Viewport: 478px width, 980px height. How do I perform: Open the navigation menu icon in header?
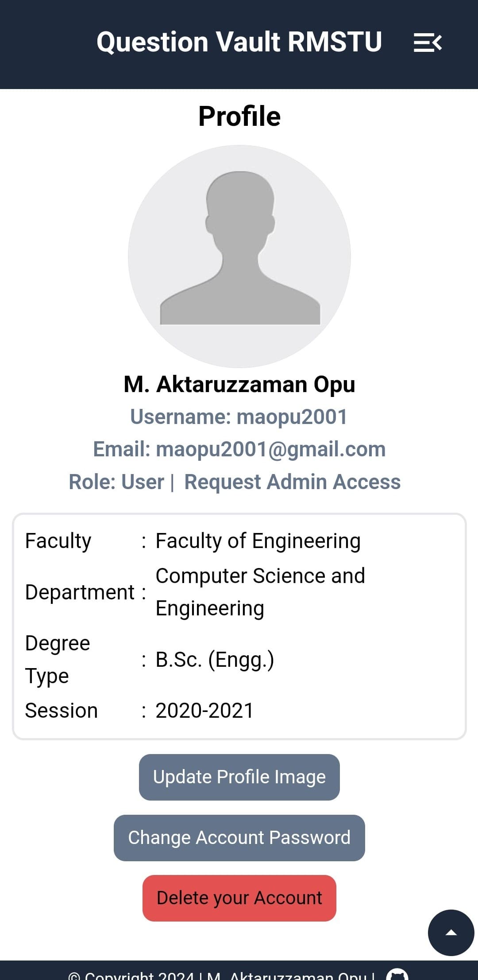(428, 43)
